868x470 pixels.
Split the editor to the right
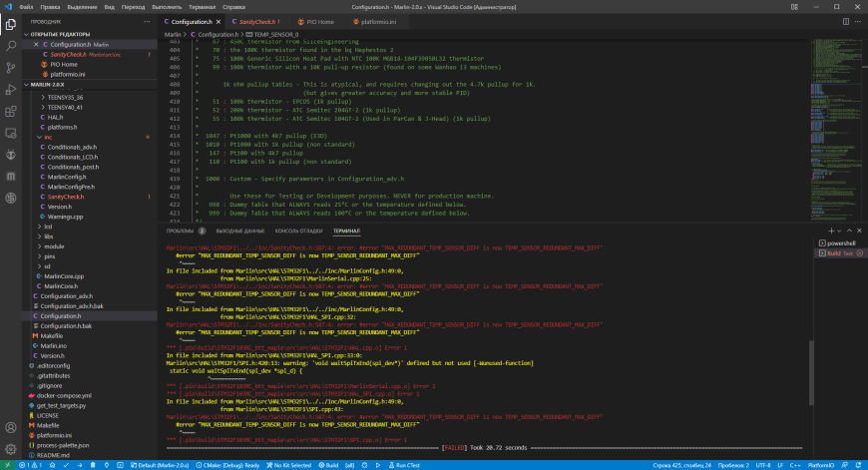click(846, 22)
